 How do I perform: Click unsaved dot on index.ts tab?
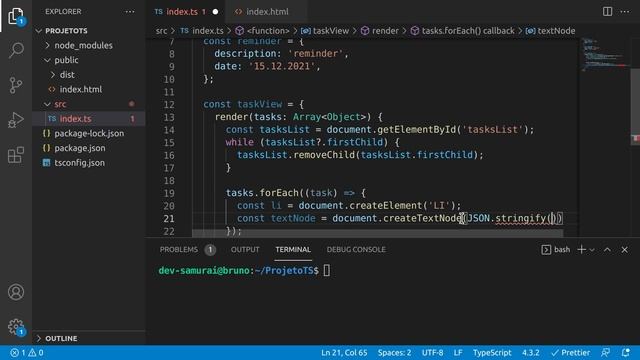pos(215,12)
